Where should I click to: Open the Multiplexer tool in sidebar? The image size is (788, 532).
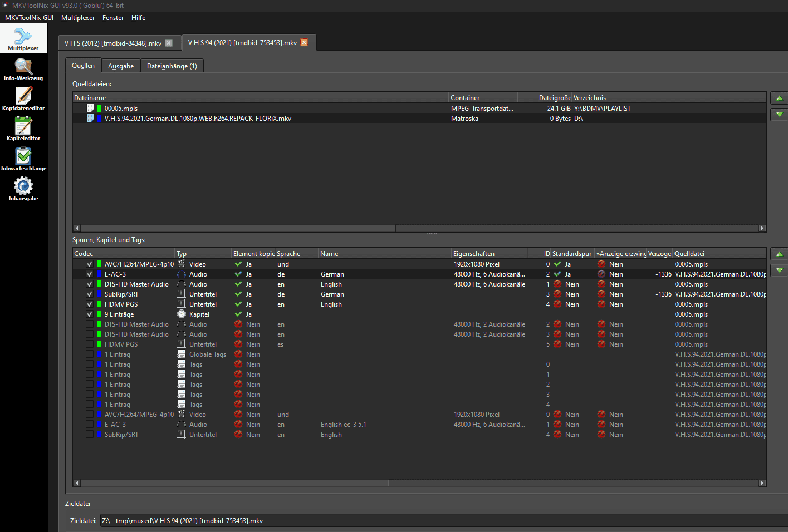pos(23,38)
